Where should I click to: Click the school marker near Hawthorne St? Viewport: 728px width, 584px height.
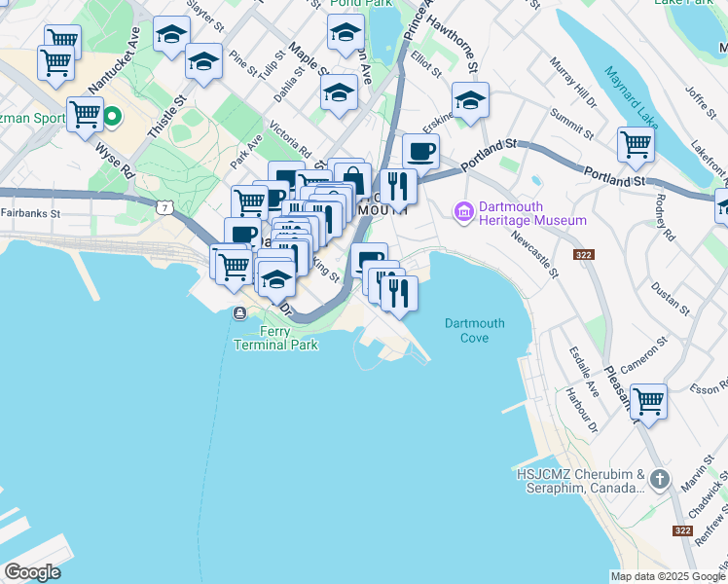(470, 99)
